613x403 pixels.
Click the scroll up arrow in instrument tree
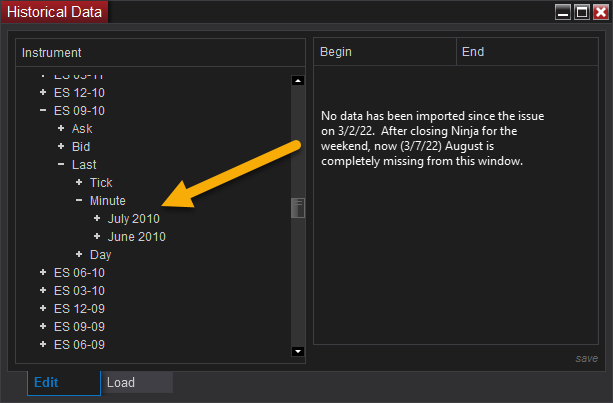click(x=298, y=81)
